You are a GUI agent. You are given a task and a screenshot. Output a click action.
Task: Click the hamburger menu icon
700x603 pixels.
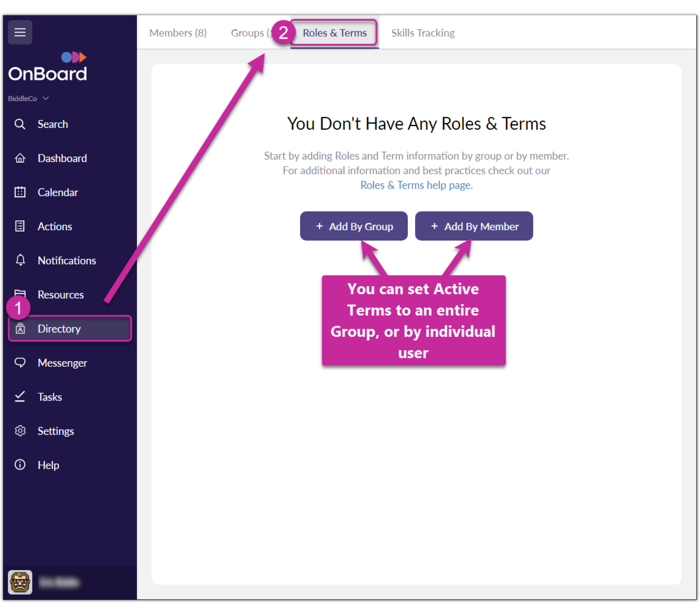point(20,32)
